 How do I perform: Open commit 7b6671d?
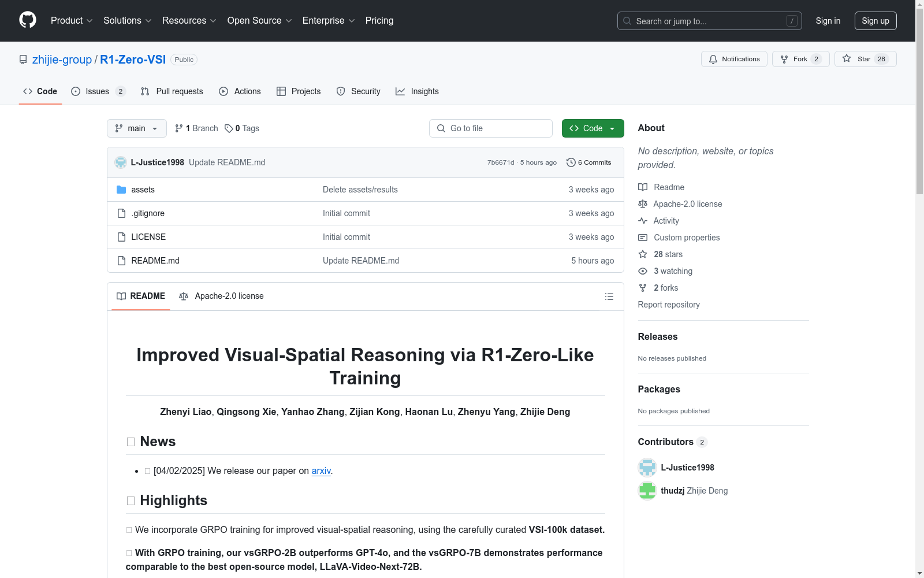click(501, 162)
